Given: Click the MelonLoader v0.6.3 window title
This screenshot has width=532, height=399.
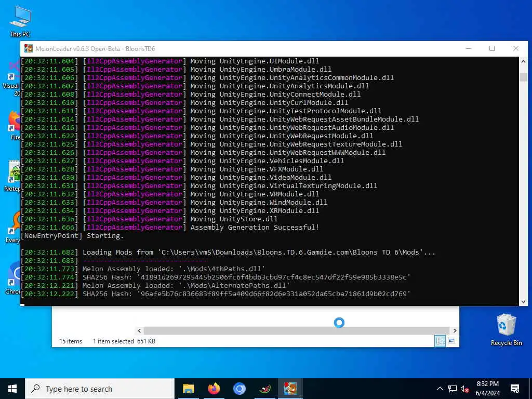Looking at the screenshot, I should pos(95,48).
